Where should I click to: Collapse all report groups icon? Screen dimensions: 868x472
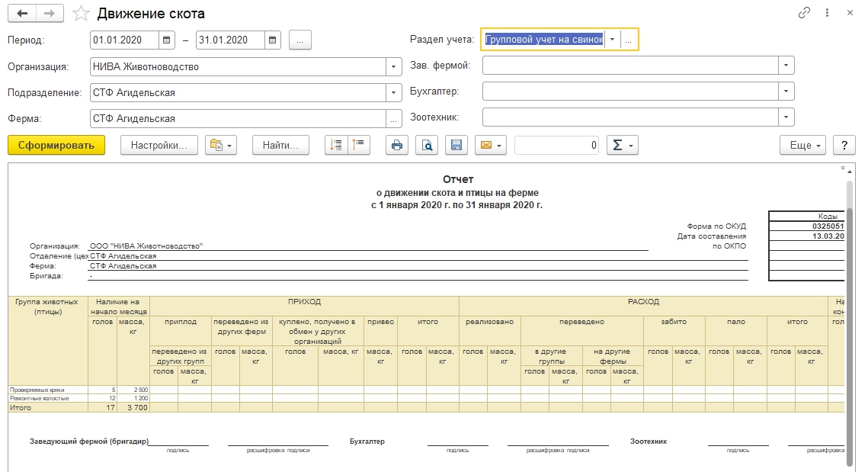tap(359, 145)
